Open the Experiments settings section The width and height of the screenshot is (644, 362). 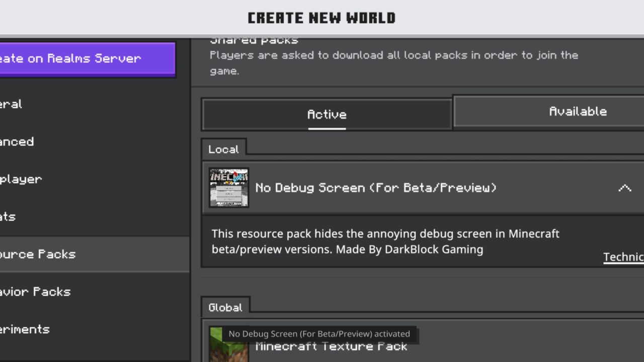point(95,329)
